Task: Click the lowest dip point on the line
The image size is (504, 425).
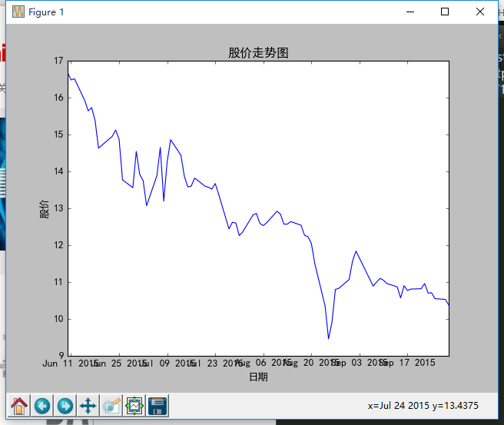Action: point(329,338)
